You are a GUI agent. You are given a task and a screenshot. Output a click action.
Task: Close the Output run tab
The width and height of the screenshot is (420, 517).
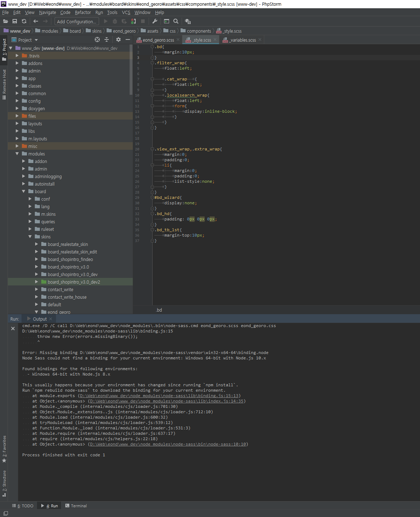pos(51,319)
